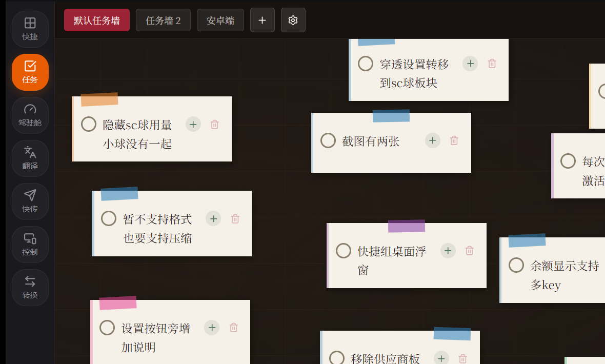Delete the 穿透设置转移到sc球板块 card
The height and width of the screenshot is (364, 605).
[492, 64]
